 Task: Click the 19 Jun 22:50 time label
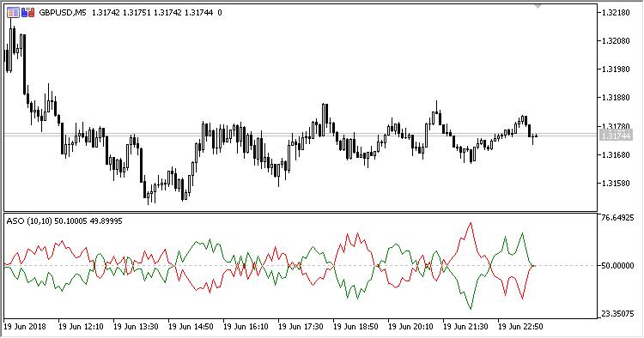[x=520, y=327]
